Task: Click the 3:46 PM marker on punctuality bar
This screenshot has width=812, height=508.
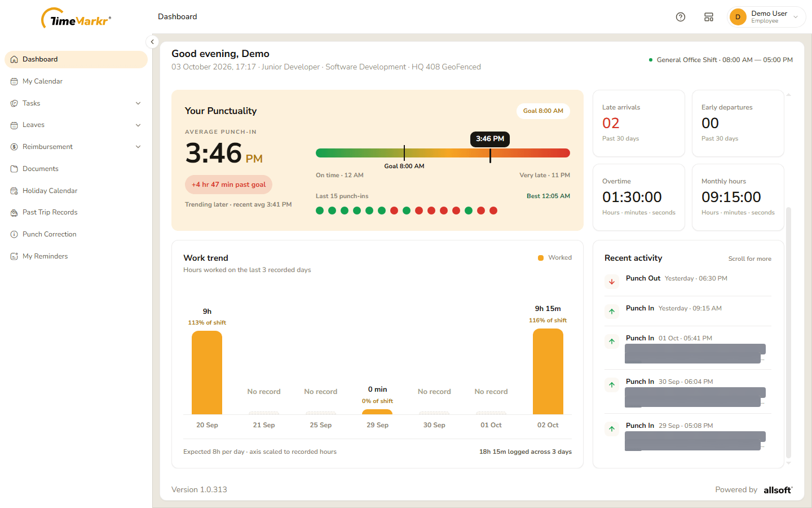Action: point(490,139)
